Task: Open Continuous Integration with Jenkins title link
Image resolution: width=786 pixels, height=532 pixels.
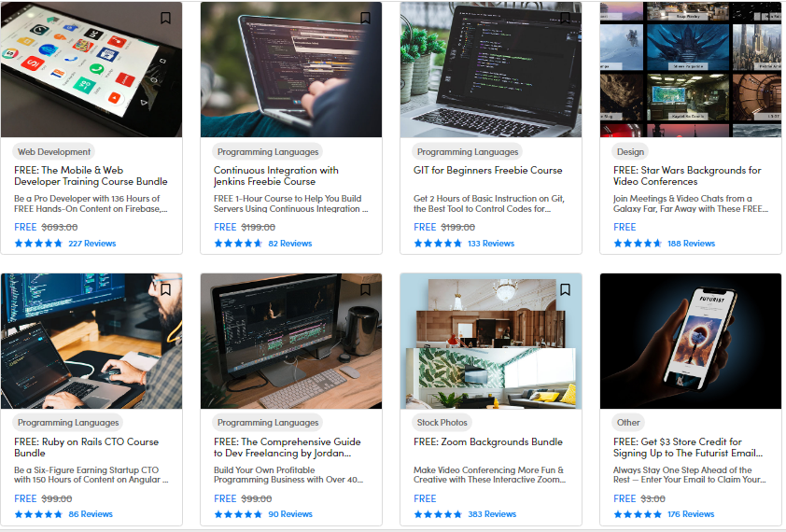Action: pyautogui.click(x=275, y=175)
